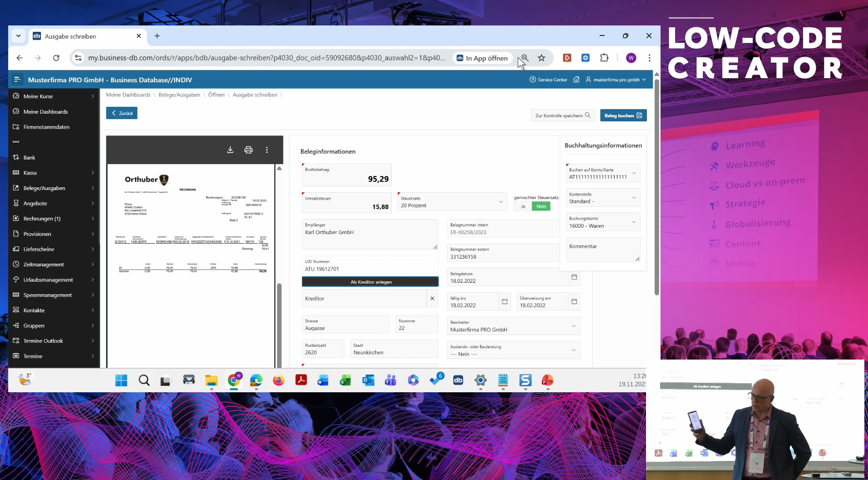Click the home icon in header

pyautogui.click(x=576, y=80)
